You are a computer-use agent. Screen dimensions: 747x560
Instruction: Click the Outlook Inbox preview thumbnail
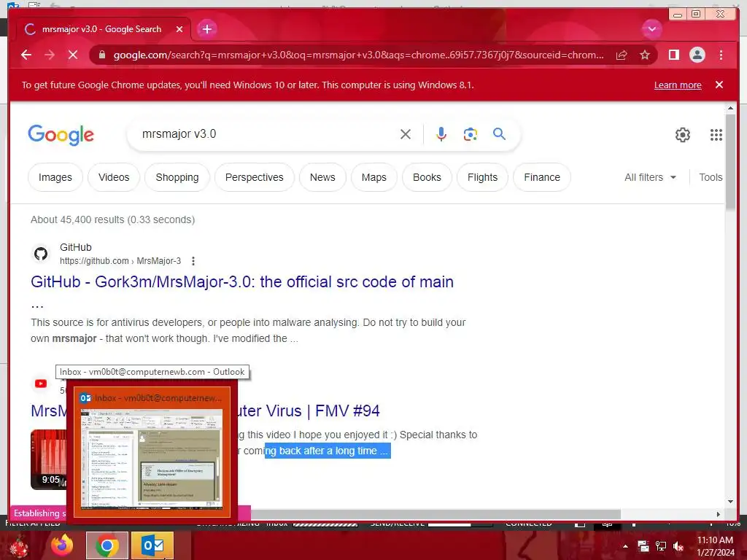click(152, 451)
